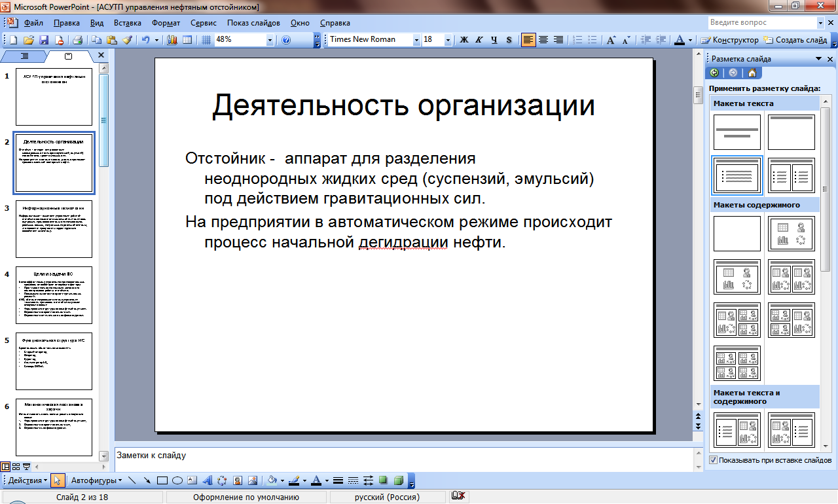Apply the line color brush on drawing toolbar
The height and width of the screenshot is (504, 838).
294,480
